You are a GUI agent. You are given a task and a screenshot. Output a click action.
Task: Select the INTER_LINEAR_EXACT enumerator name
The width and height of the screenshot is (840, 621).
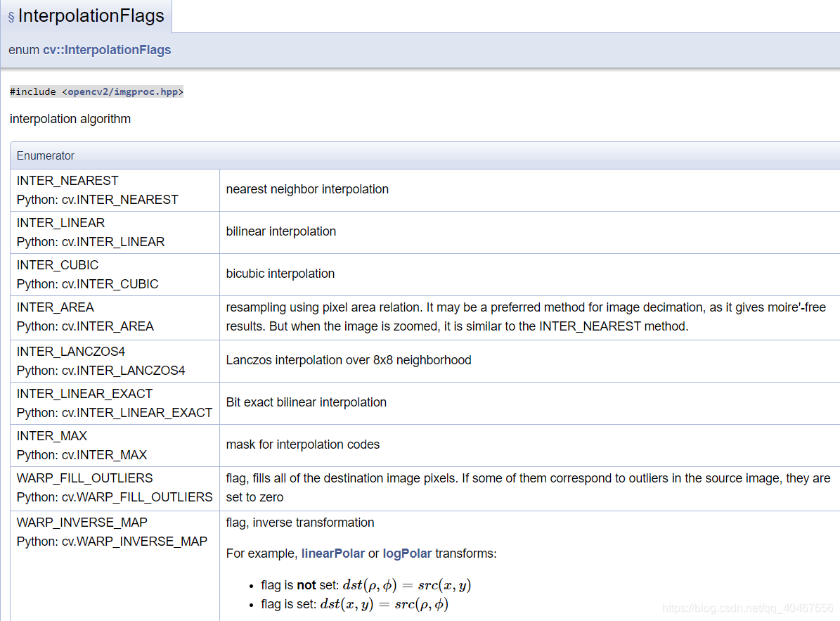coord(84,394)
